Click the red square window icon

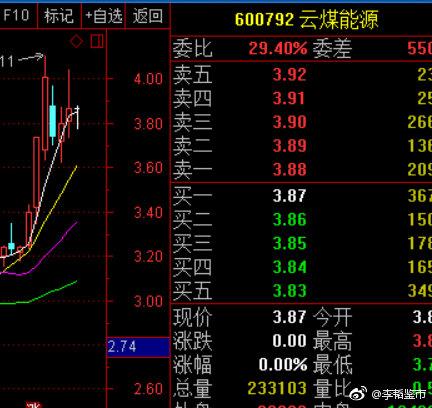coord(97,41)
